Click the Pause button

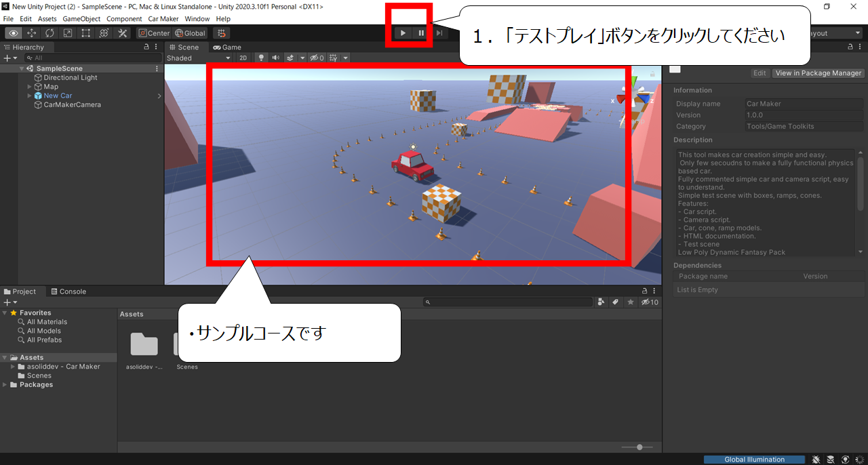pyautogui.click(x=421, y=33)
